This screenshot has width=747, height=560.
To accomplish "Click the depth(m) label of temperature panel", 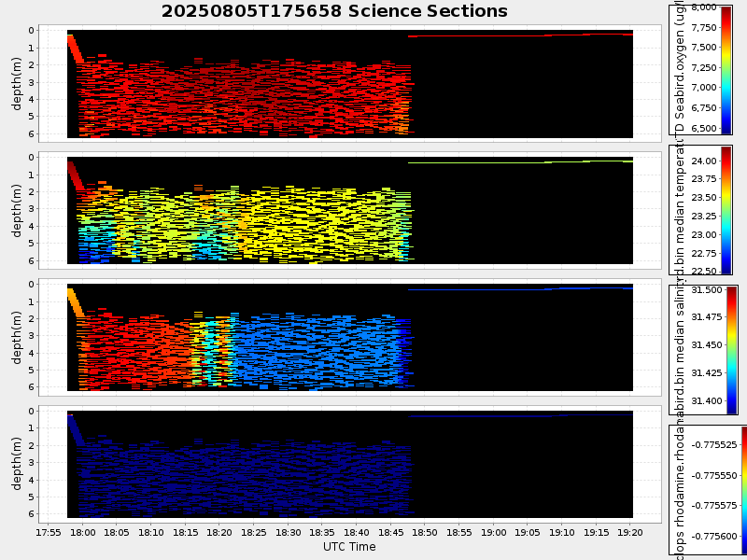I will click(17, 210).
